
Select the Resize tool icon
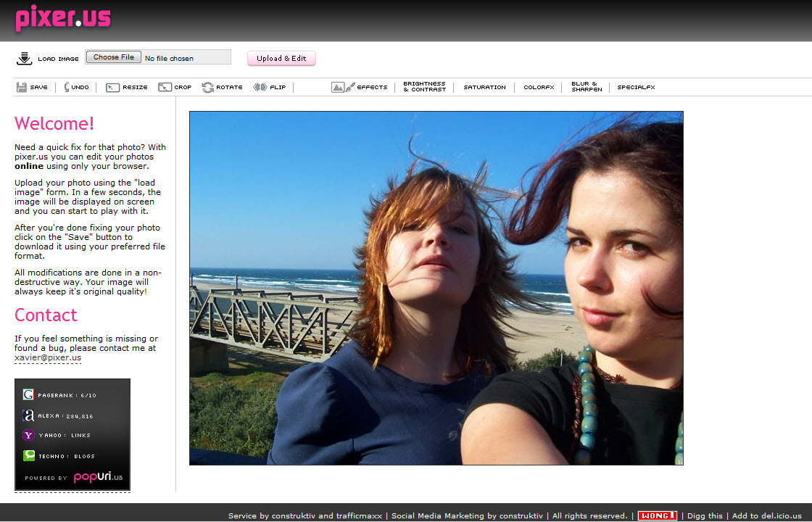112,87
